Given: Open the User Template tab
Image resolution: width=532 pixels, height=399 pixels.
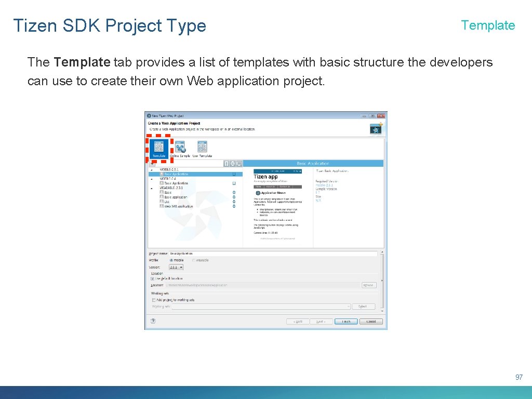Looking at the screenshot, I should (x=202, y=149).
